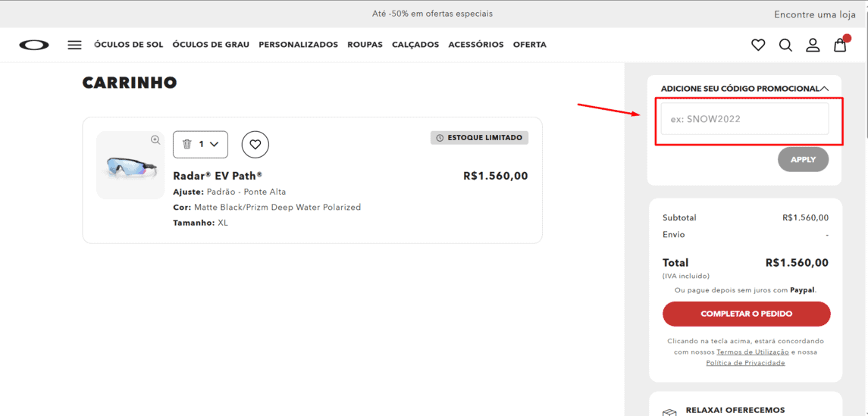
Task: Open Política de Privacidade link
Action: (x=746, y=363)
